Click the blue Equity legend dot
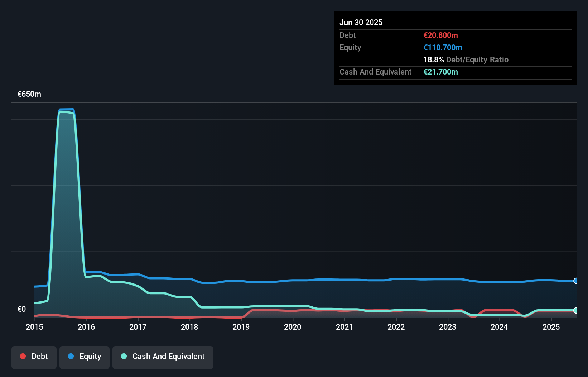Viewport: 588px width, 377px height. pyautogui.click(x=71, y=356)
